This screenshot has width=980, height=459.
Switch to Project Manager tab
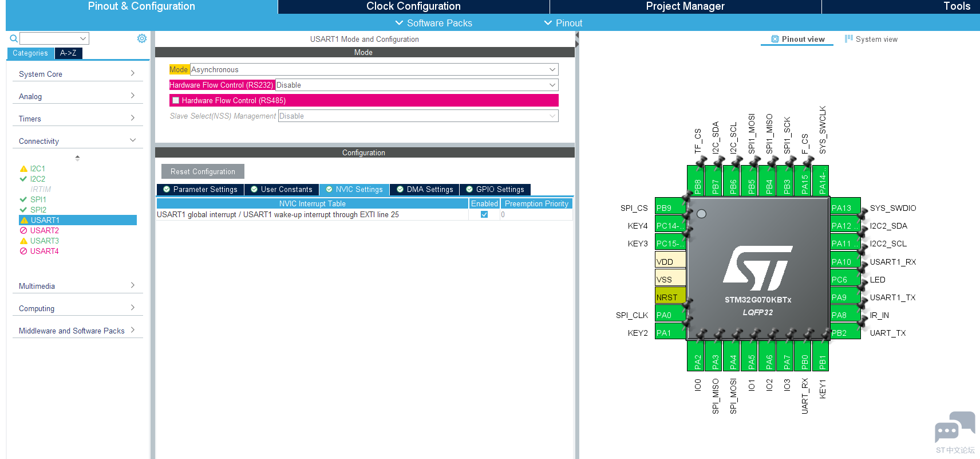click(685, 6)
